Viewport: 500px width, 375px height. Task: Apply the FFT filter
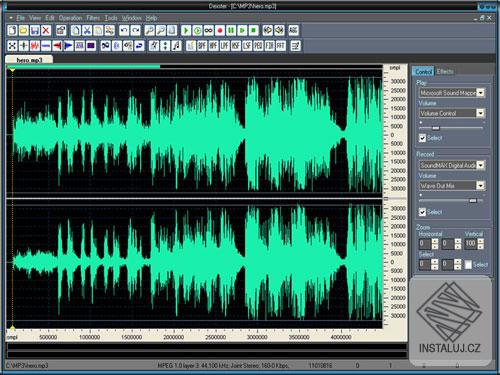[281, 45]
